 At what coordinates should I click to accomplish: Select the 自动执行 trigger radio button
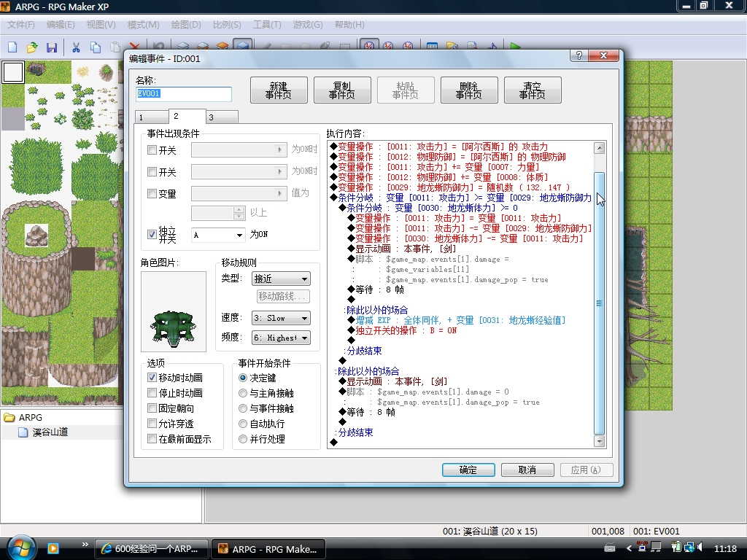click(243, 424)
